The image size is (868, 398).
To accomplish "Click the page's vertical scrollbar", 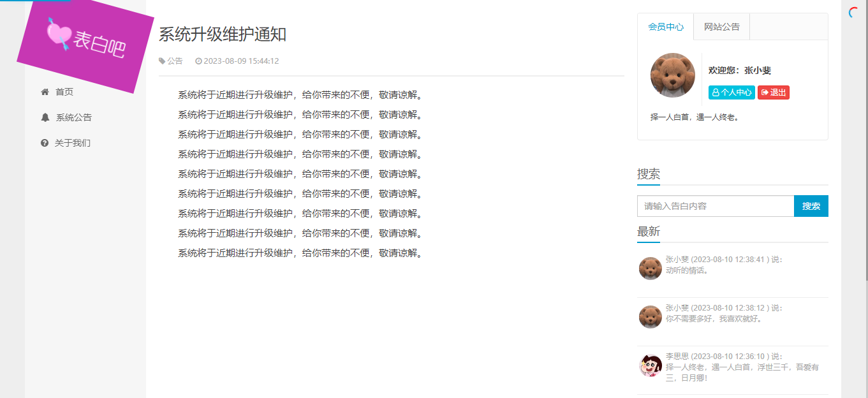I will click(865, 140).
